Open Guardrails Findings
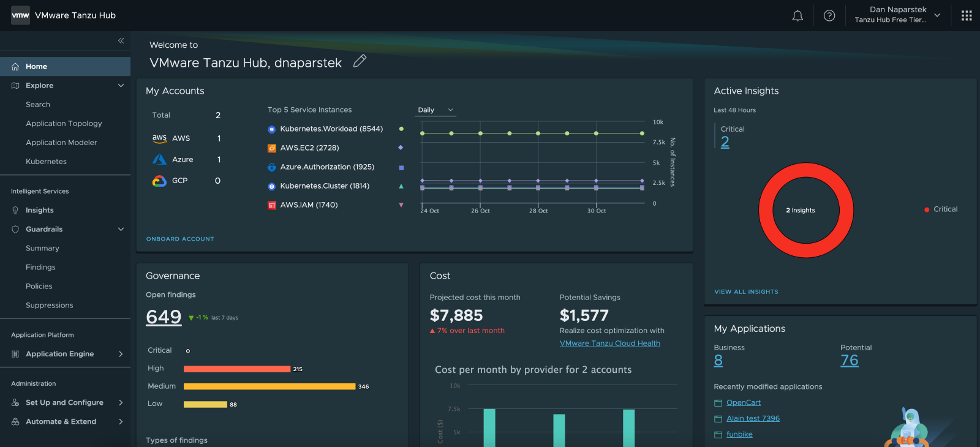Viewport: 980px width, 447px height. pyautogui.click(x=40, y=268)
